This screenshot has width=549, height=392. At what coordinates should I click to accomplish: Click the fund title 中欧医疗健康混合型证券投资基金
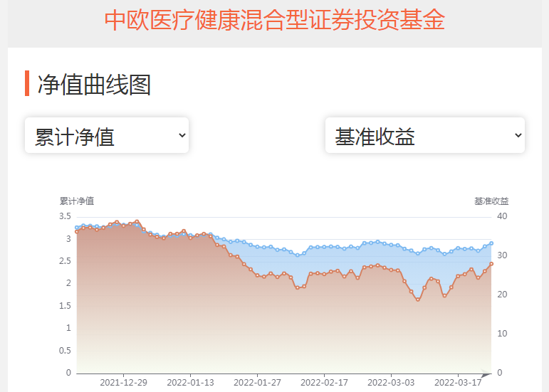(x=274, y=20)
